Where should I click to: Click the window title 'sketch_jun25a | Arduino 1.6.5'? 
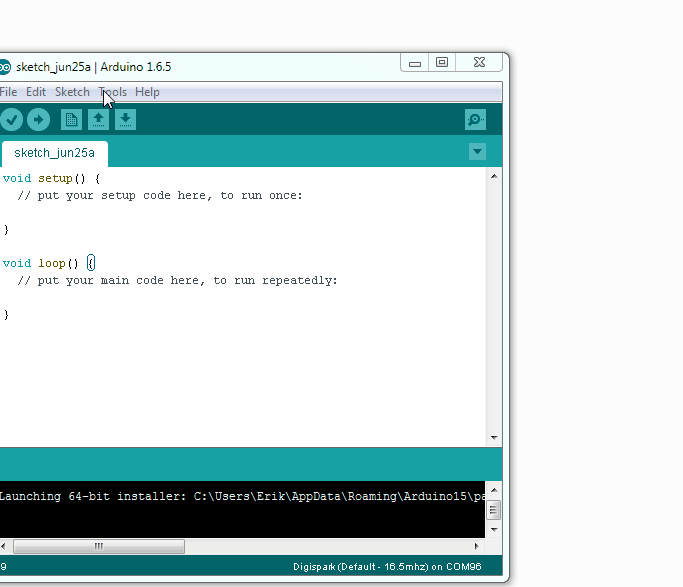pyautogui.click(x=94, y=67)
